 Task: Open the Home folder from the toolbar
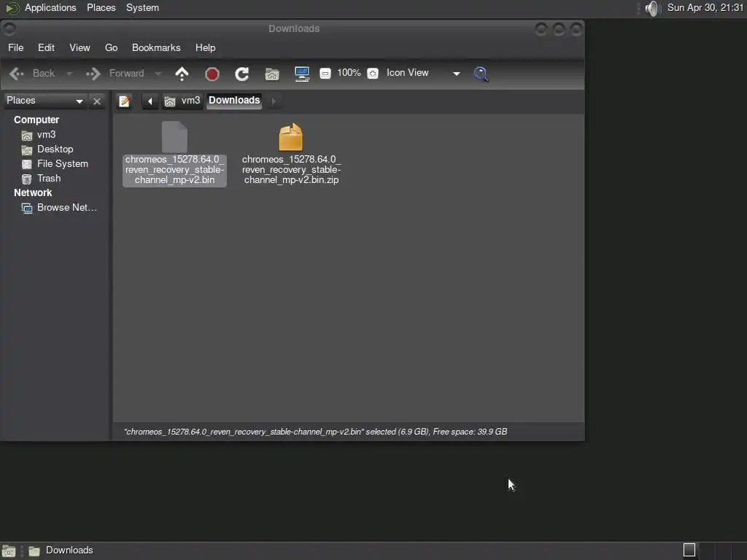(272, 74)
